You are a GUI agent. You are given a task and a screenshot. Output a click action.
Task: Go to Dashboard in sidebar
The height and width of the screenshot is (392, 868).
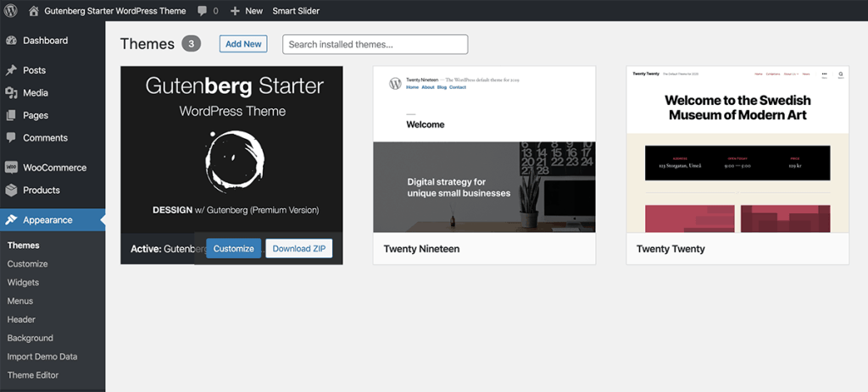point(46,41)
